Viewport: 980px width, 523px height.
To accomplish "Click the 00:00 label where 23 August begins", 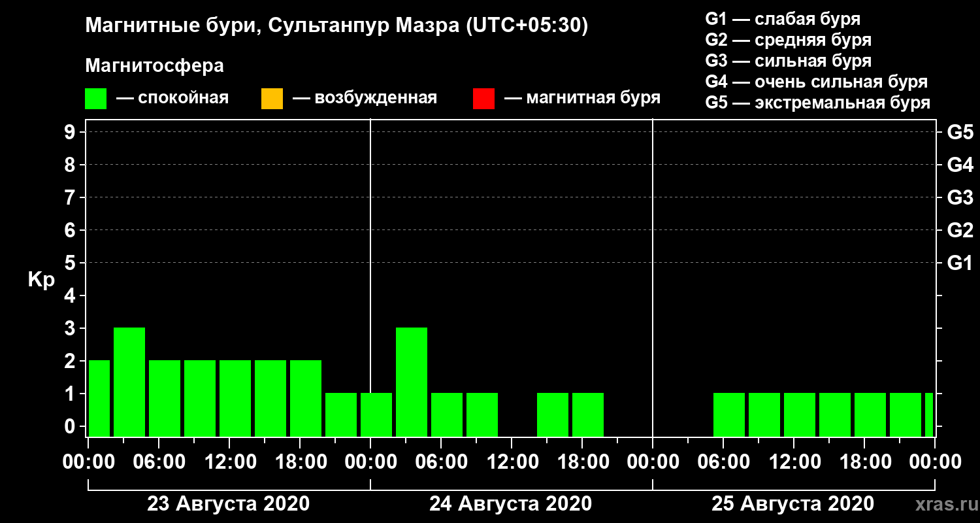I will click(x=89, y=462).
